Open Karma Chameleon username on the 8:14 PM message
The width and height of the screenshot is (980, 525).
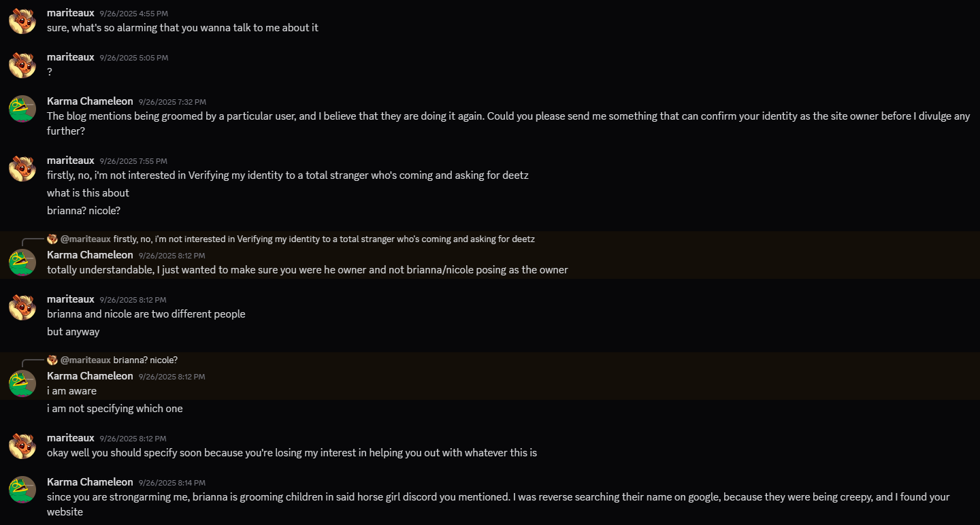coord(90,482)
